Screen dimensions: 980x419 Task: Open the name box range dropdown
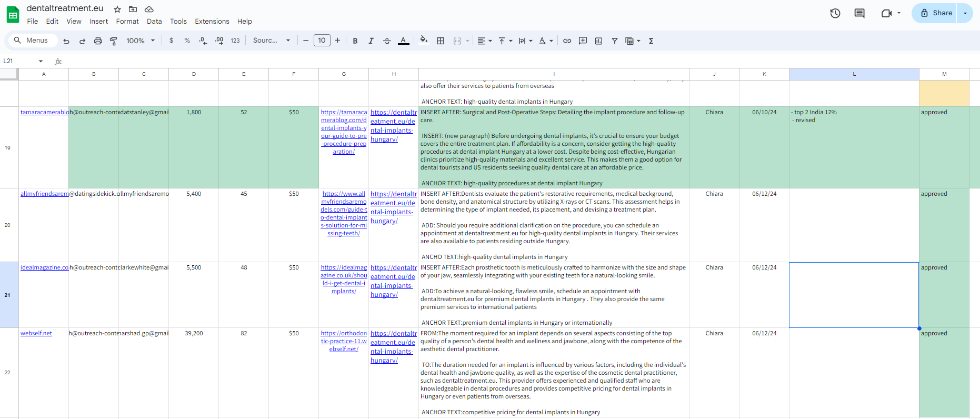click(41, 61)
